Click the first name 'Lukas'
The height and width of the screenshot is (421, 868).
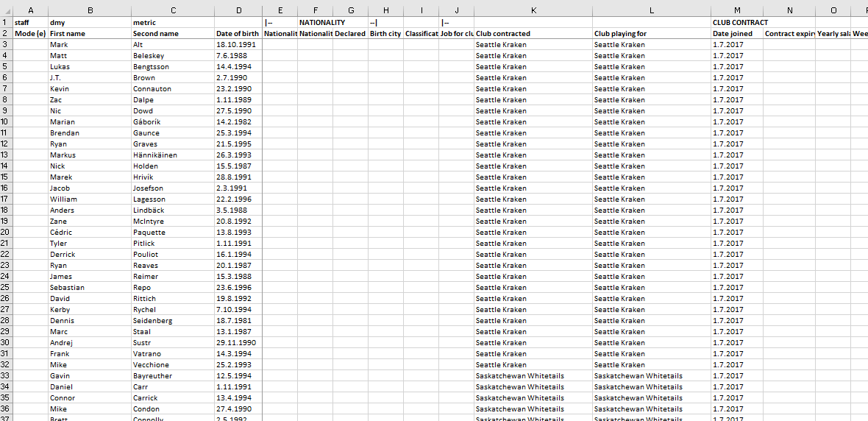tap(60, 66)
